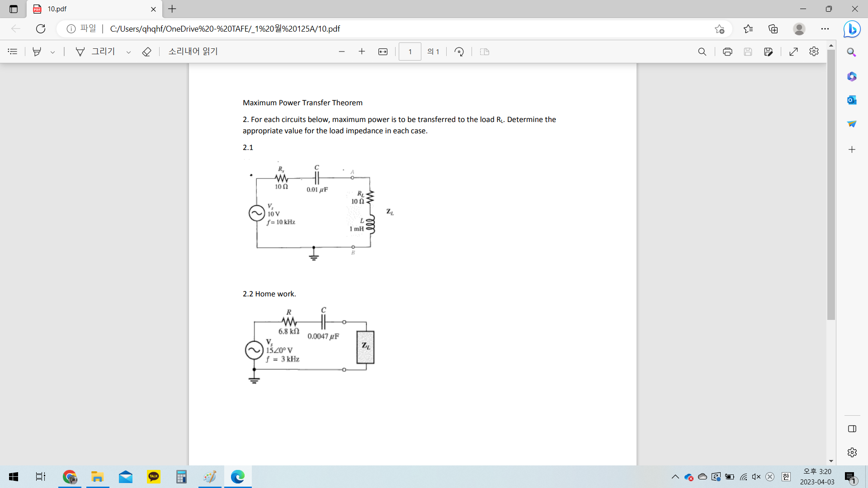Expand the 그리기 tool options chevron

pos(128,52)
